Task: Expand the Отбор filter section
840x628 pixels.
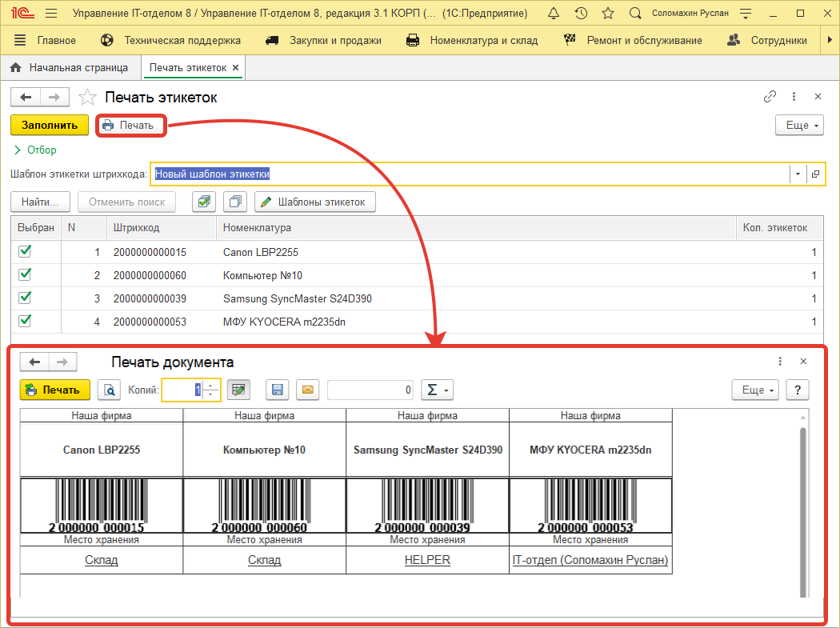Action: point(35,150)
